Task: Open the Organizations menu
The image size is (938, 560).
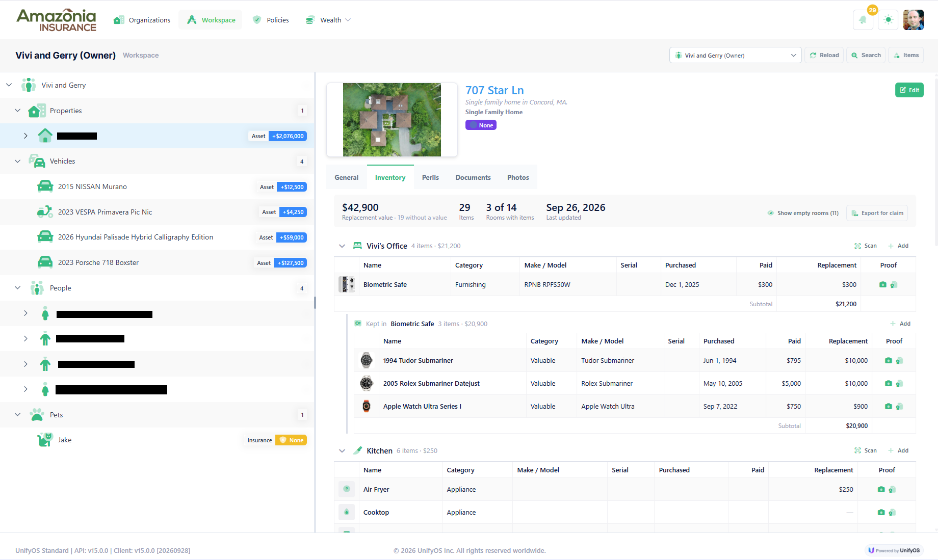Action: click(x=142, y=20)
